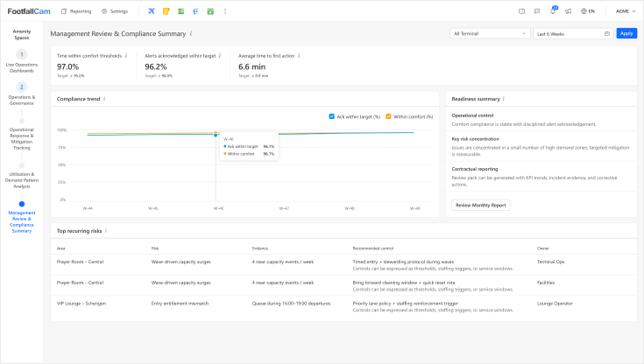Open the notifications bell icon
Viewport: 644px width, 364px height.
[552, 11]
